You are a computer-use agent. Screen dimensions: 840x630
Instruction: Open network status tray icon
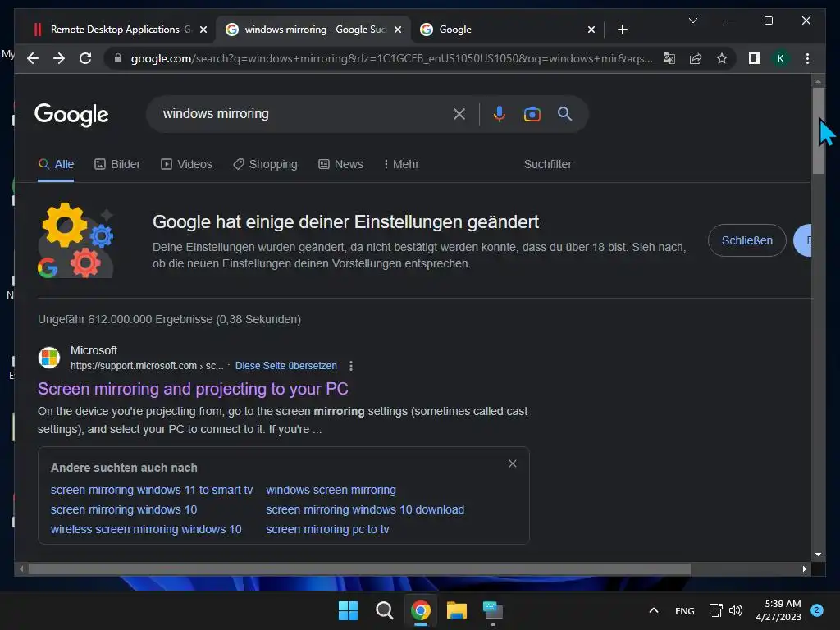click(x=715, y=610)
